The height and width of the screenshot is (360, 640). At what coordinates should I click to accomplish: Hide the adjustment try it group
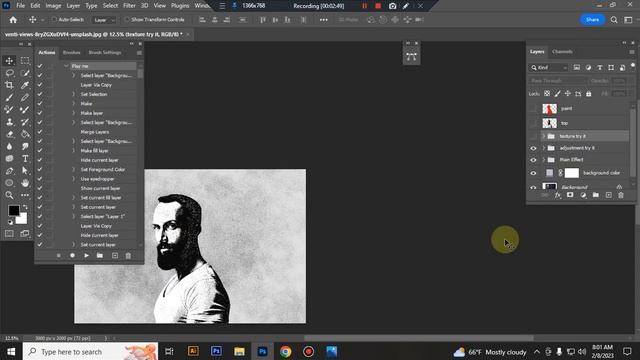(533, 148)
